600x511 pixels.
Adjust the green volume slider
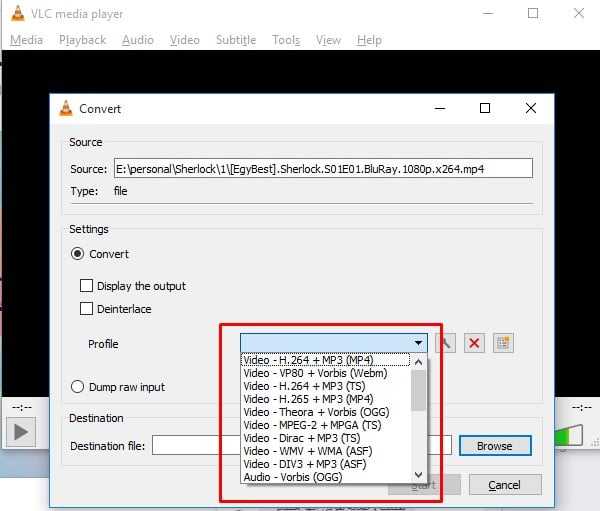pos(569,436)
